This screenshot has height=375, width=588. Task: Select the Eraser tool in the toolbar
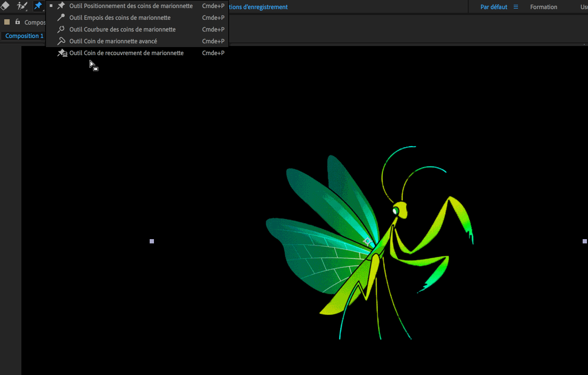(x=5, y=6)
